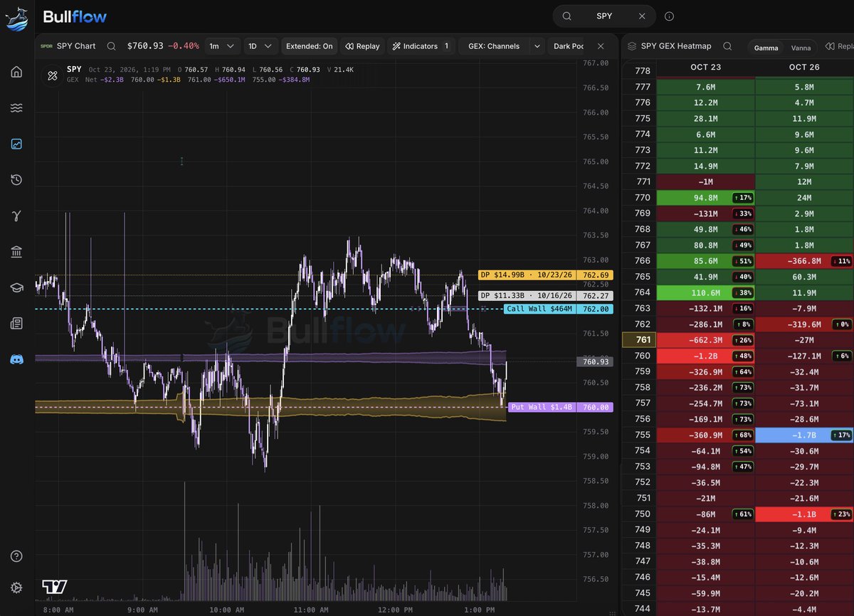Viewport: 854px width, 616px height.
Task: Open the Home sidebar icon
Action: coord(16,72)
